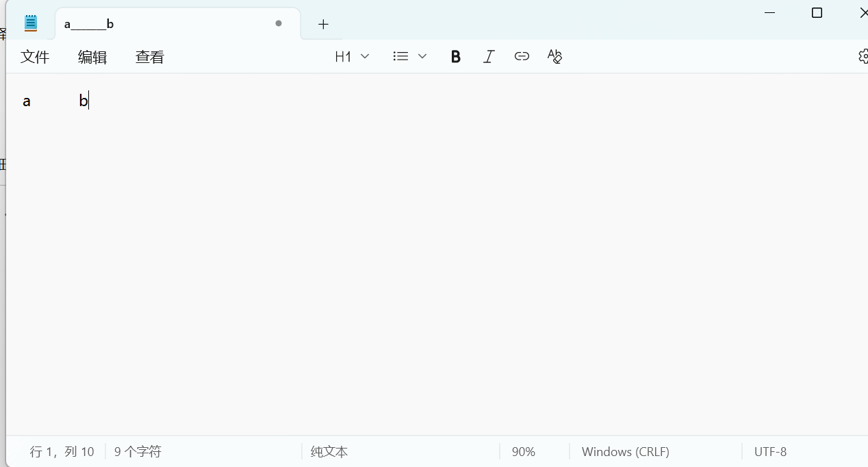
Task: Open the list type dropdown chevron
Action: click(422, 56)
